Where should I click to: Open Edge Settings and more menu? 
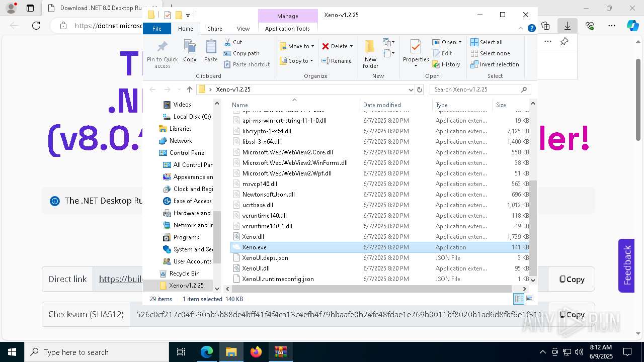coord(612,26)
